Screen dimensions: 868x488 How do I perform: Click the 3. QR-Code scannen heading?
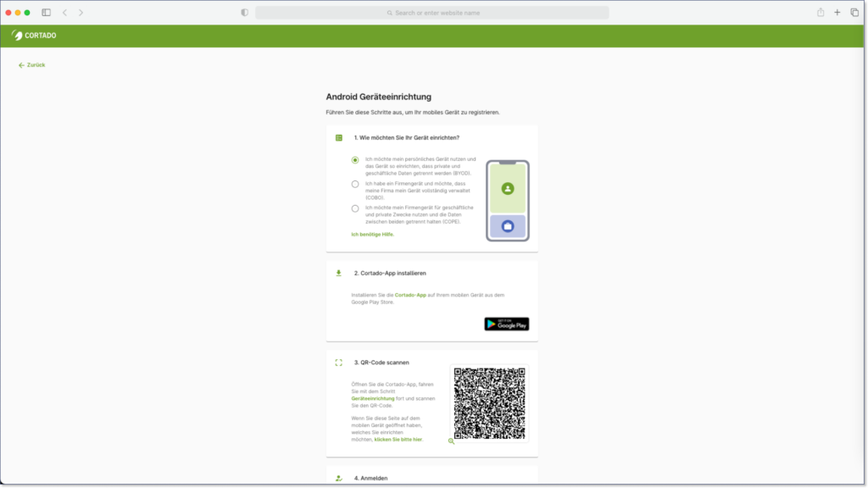pyautogui.click(x=381, y=363)
